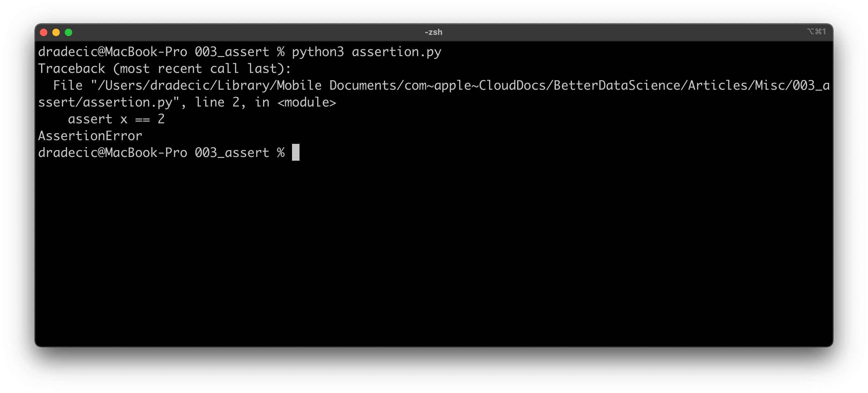Viewport: 868px width, 393px height.
Task: Click the green full-screen window button
Action: [x=68, y=32]
